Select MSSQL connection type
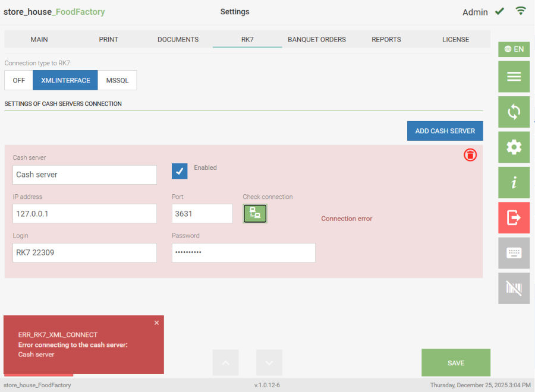535x392 pixels. tap(117, 81)
